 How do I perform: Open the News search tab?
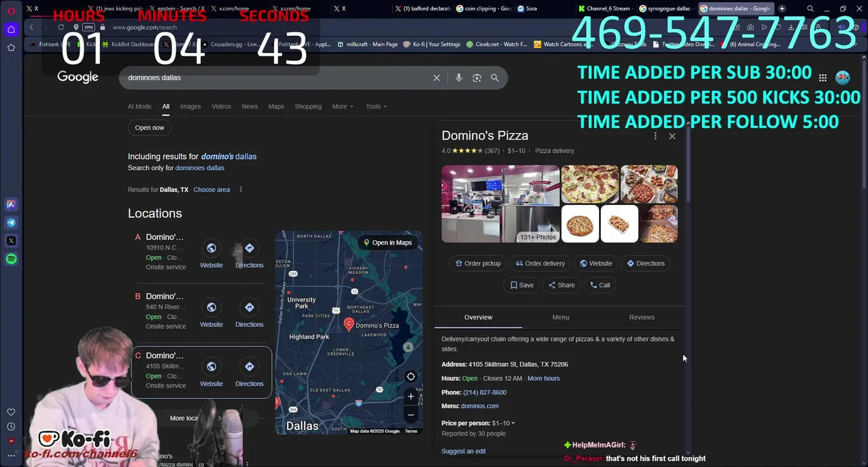(x=250, y=106)
